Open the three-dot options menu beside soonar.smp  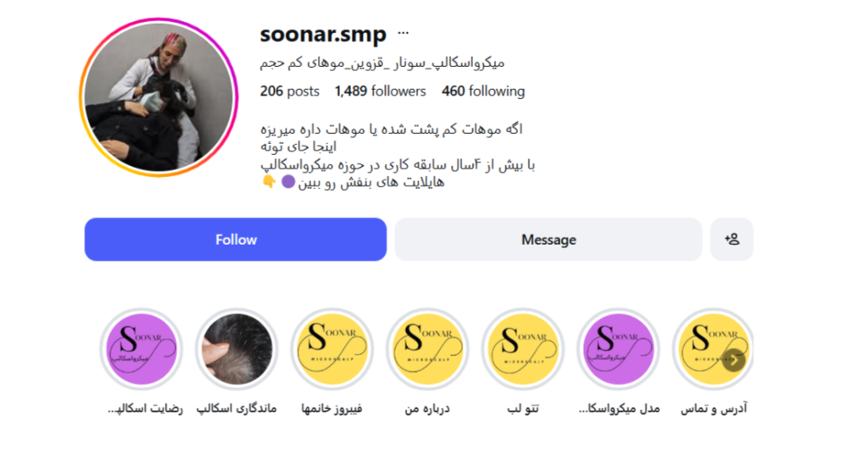tap(403, 33)
